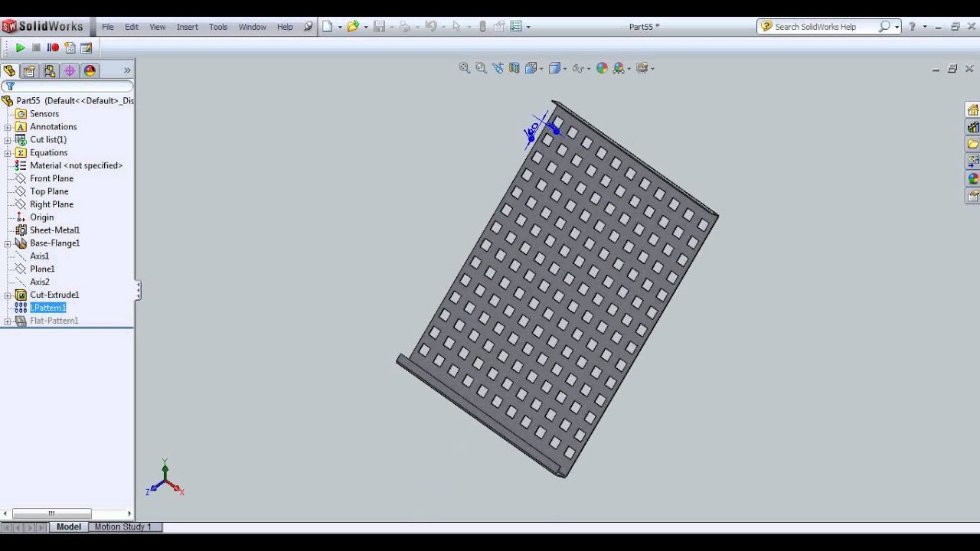Open the File menu
This screenshot has width=980, height=551.
point(108,27)
